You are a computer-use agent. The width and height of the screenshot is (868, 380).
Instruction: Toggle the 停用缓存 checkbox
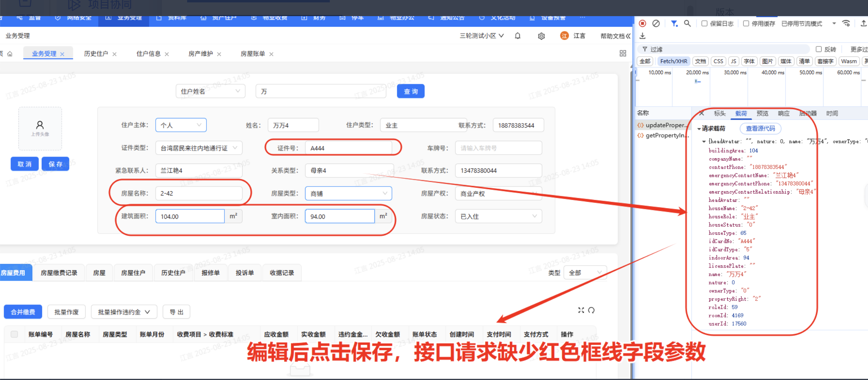tap(746, 24)
